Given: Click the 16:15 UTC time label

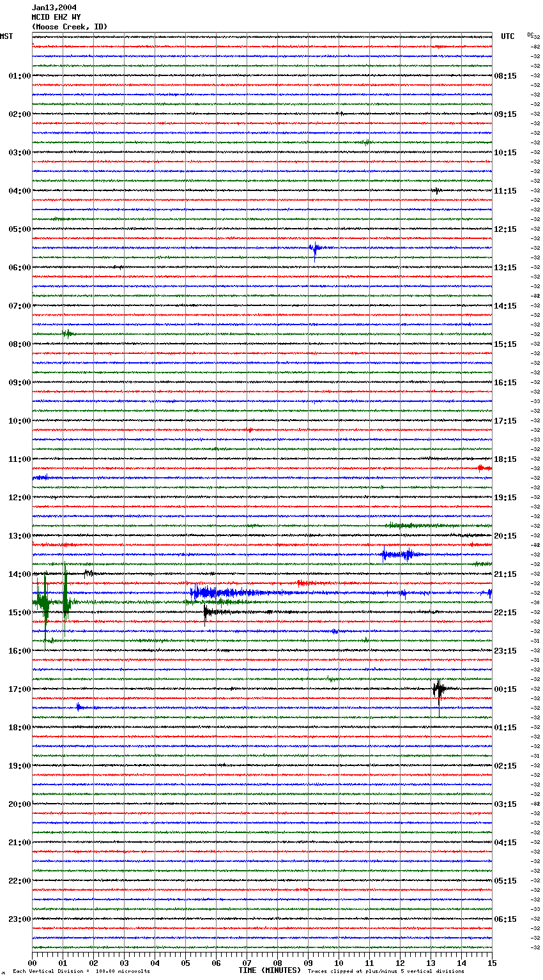Looking at the screenshot, I should click(x=505, y=383).
